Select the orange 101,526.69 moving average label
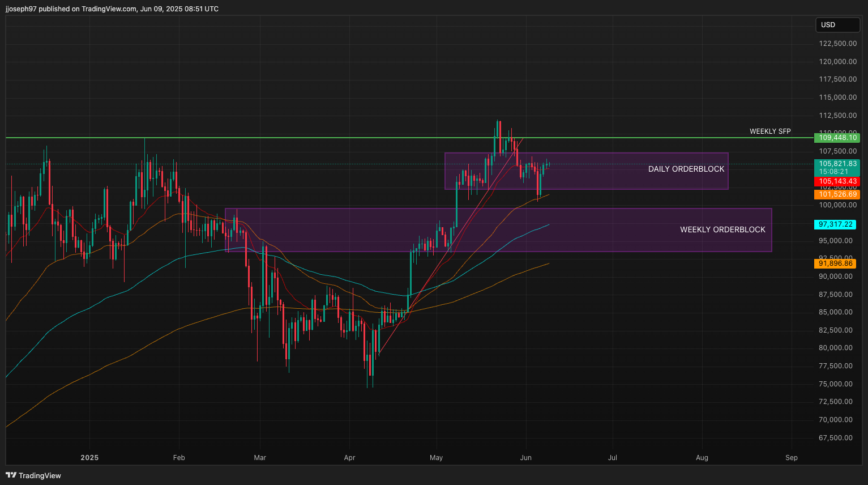 coord(837,194)
